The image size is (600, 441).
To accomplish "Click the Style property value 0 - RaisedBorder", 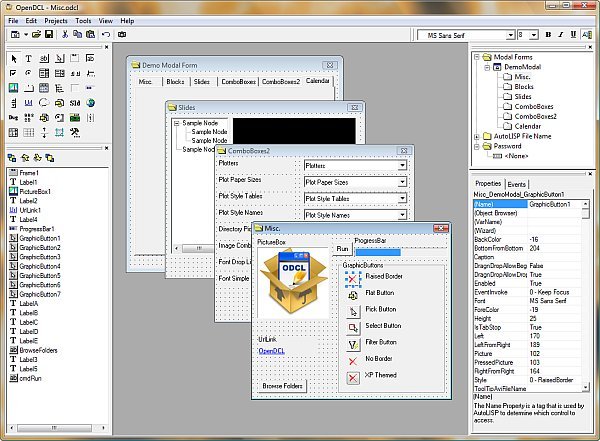I will point(554,380).
